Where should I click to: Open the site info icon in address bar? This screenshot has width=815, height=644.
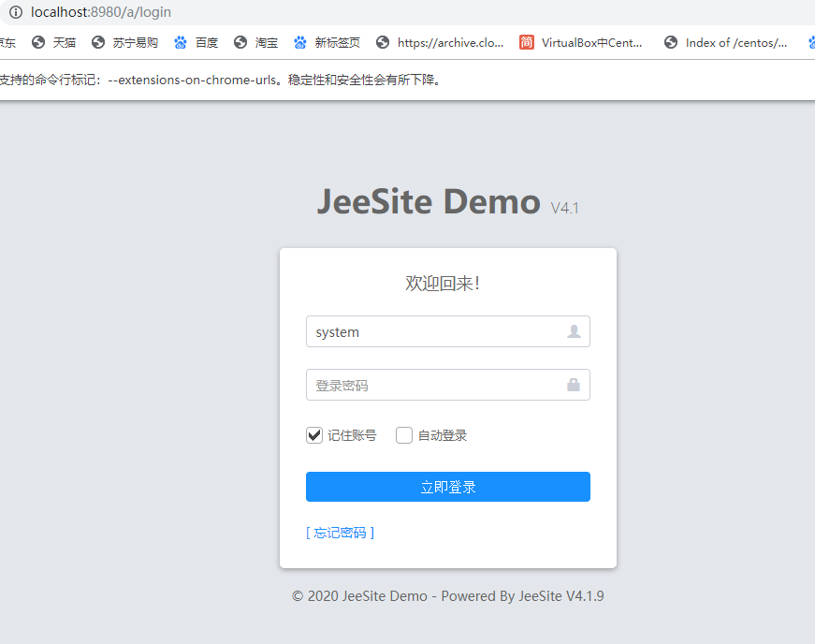[16, 12]
